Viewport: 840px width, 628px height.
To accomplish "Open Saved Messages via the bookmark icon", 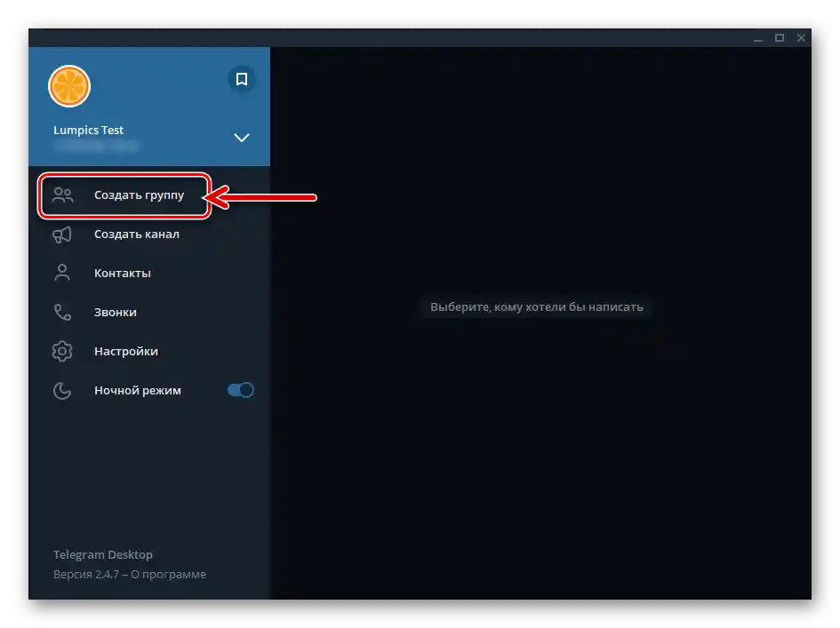I will [x=241, y=79].
